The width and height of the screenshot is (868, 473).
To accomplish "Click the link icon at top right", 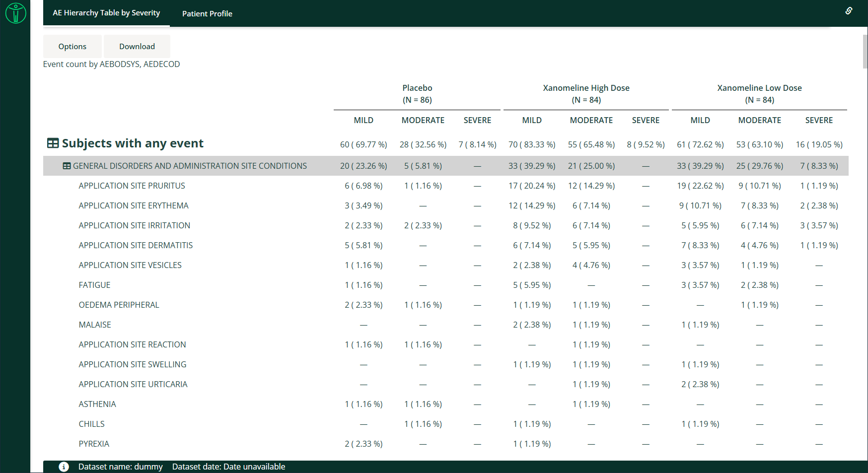I will tap(849, 11).
